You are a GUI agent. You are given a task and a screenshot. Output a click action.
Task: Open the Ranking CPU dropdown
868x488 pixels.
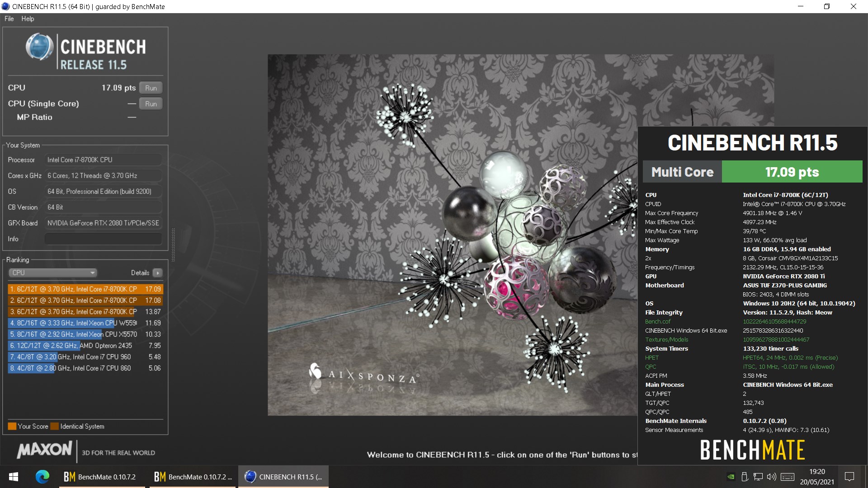point(53,273)
